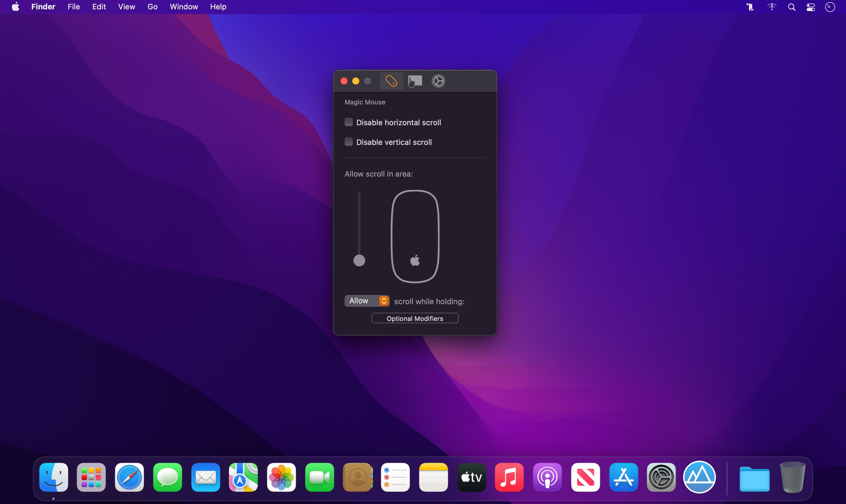The width and height of the screenshot is (846, 504).
Task: Launch Maps from the Dock
Action: click(243, 477)
